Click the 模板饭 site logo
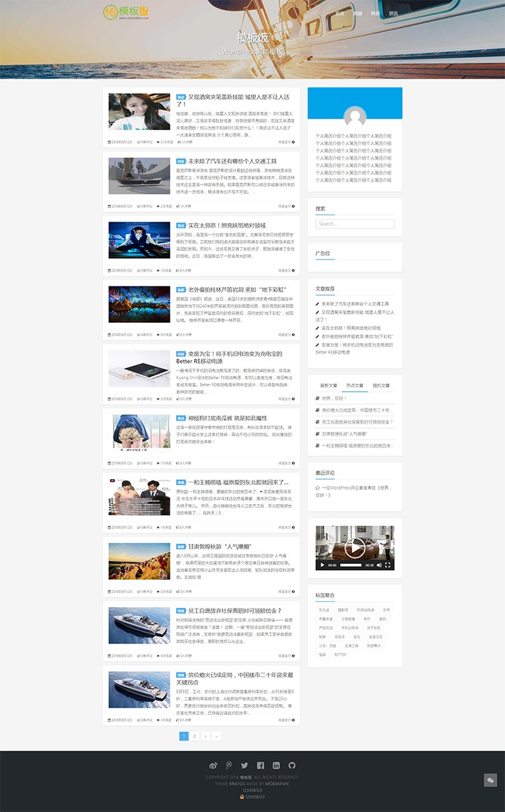Image resolution: width=505 pixels, height=812 pixels. (126, 12)
